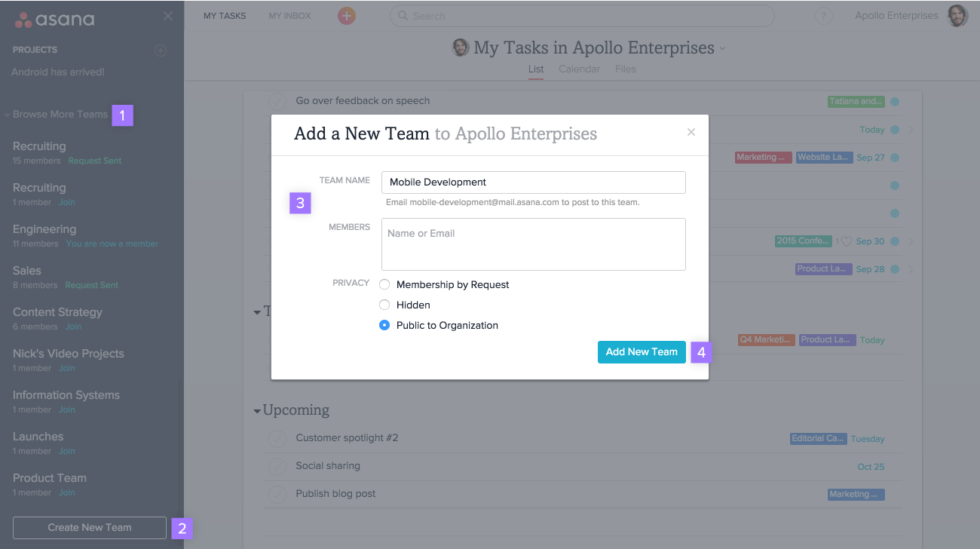Image resolution: width=980 pixels, height=549 pixels.
Task: Click the Members Name or Email field
Action: (533, 244)
